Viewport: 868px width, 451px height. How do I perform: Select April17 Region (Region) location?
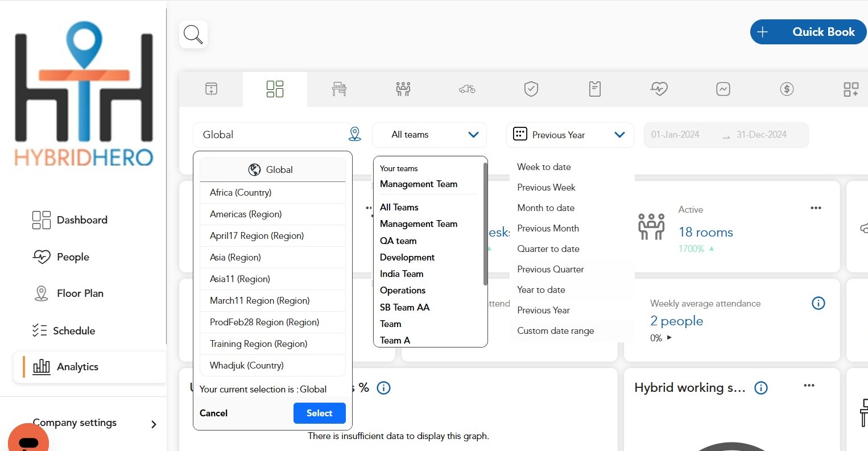coord(272,235)
